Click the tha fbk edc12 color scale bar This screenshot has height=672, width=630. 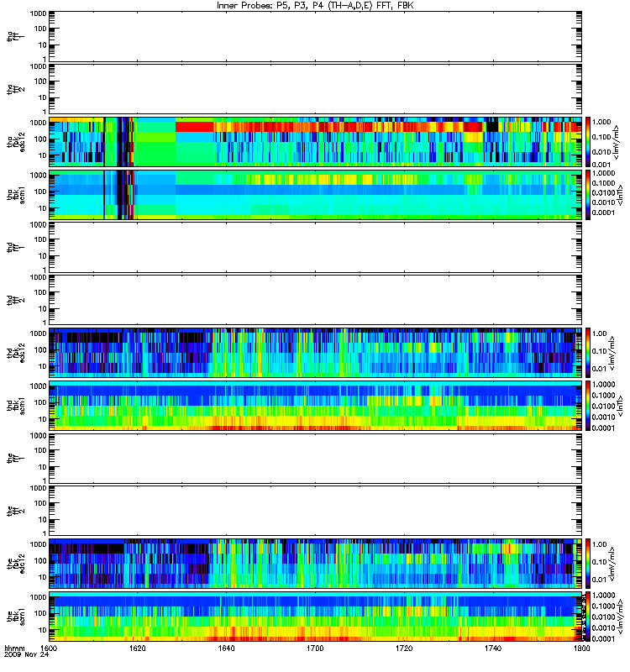[588, 142]
